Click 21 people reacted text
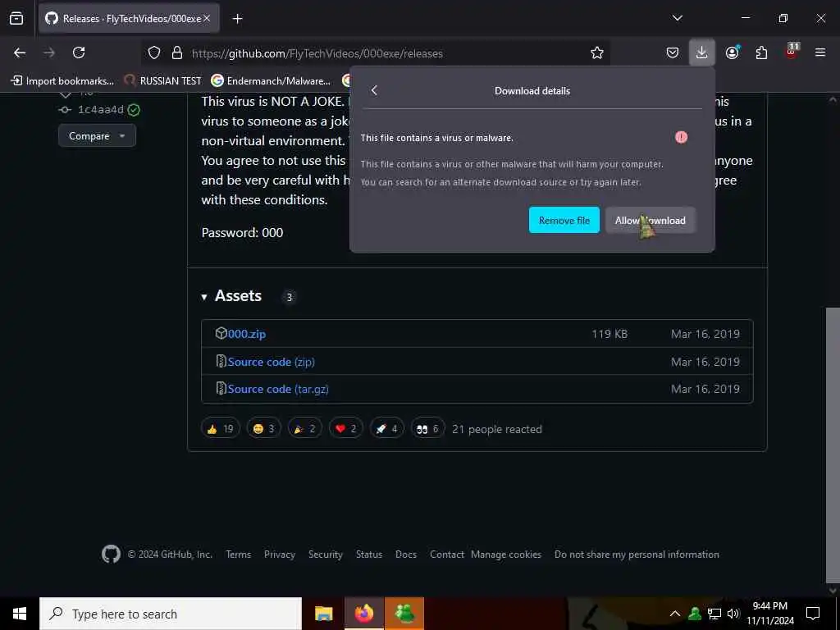The width and height of the screenshot is (840, 630). click(496, 429)
